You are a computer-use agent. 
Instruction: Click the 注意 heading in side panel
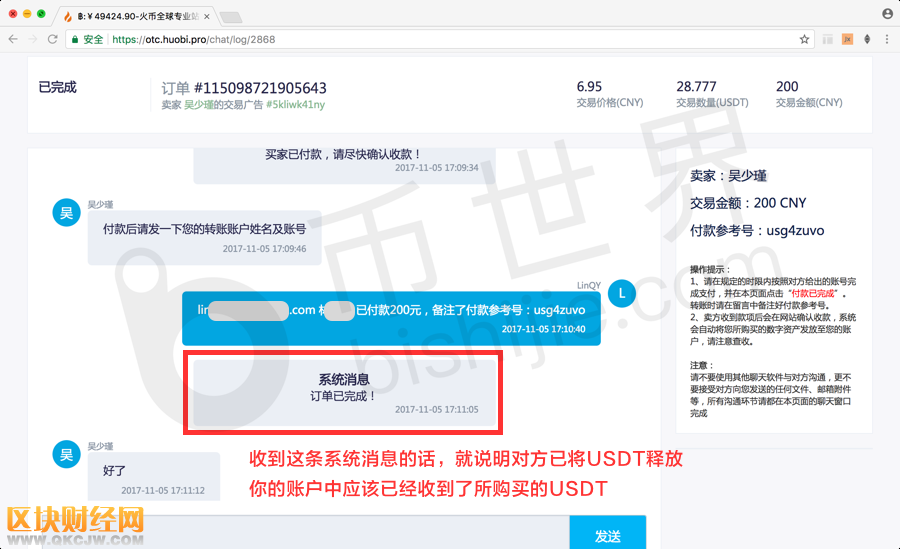[701, 365]
